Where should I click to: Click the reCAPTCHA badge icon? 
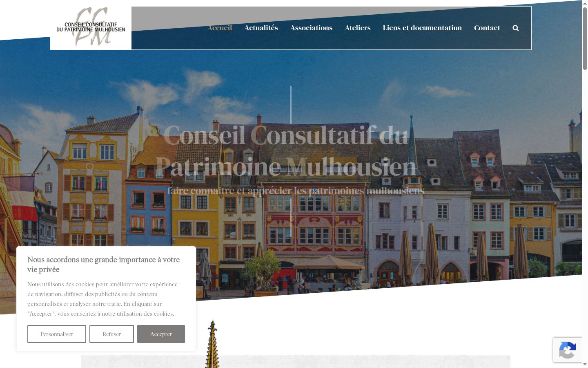click(568, 350)
